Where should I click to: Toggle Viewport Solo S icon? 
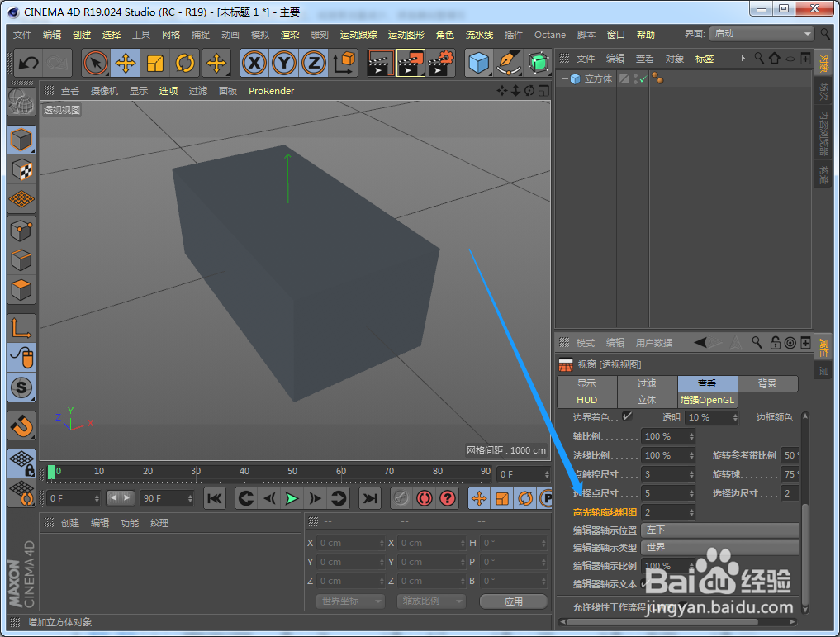[21, 387]
